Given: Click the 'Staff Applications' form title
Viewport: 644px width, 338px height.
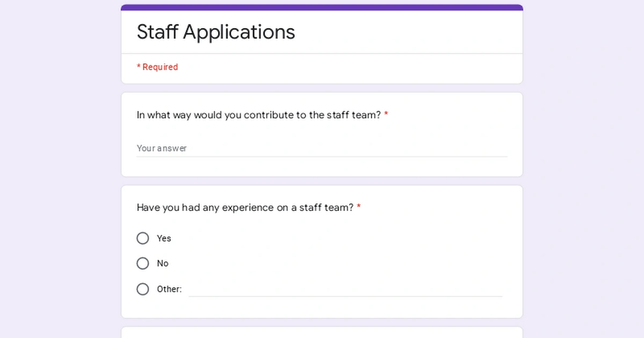Looking at the screenshot, I should (216, 32).
